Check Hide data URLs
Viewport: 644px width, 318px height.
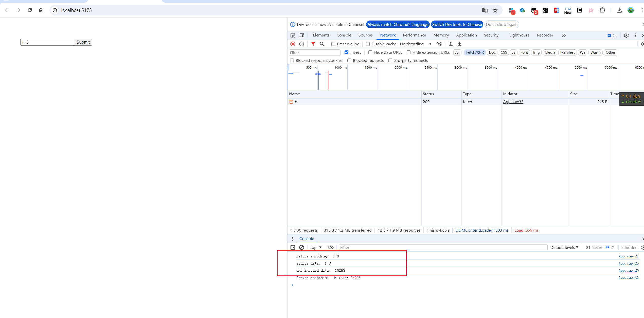pos(370,52)
